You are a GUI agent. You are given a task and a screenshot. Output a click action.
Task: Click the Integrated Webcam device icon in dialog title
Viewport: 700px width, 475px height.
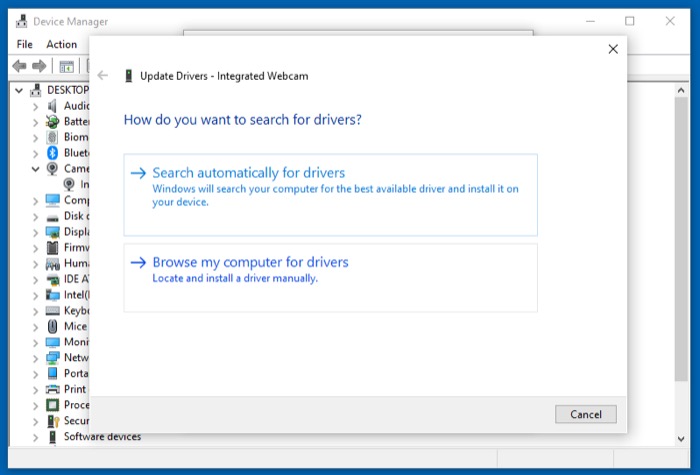pyautogui.click(x=129, y=76)
